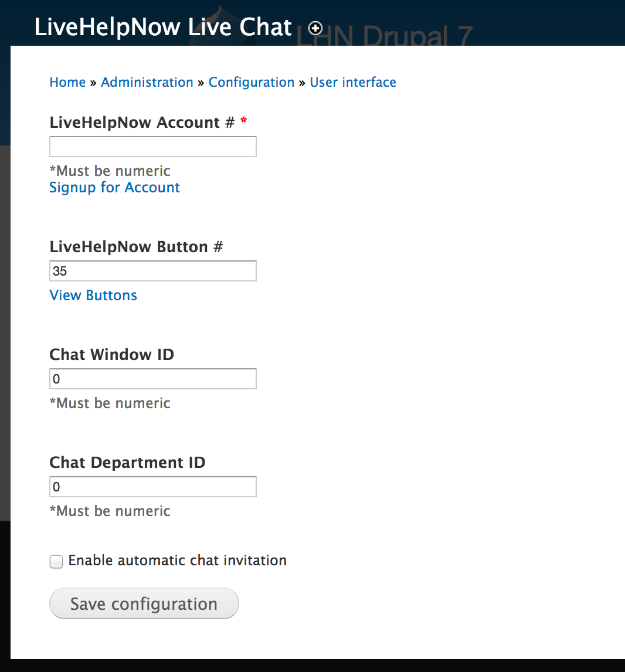Viewport: 625px width, 672px height.
Task: Open the View Buttons link
Action: (93, 296)
